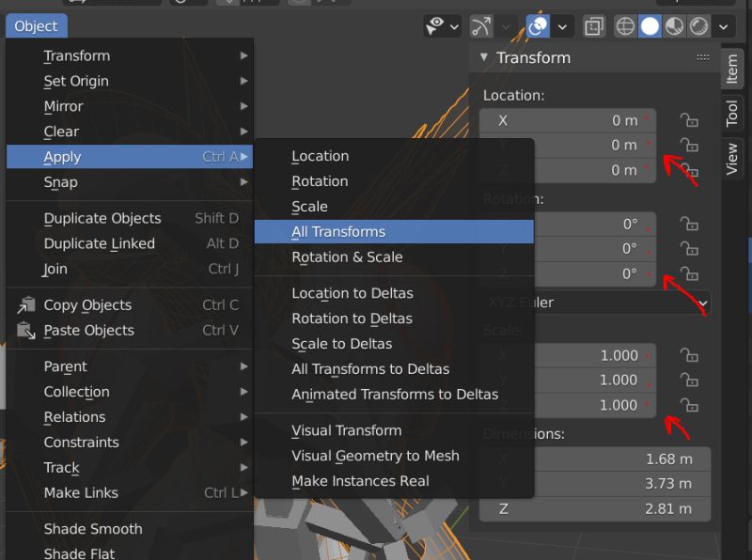Open the snapping settings dropdown arrow
The image size is (752, 560).
click(x=505, y=26)
